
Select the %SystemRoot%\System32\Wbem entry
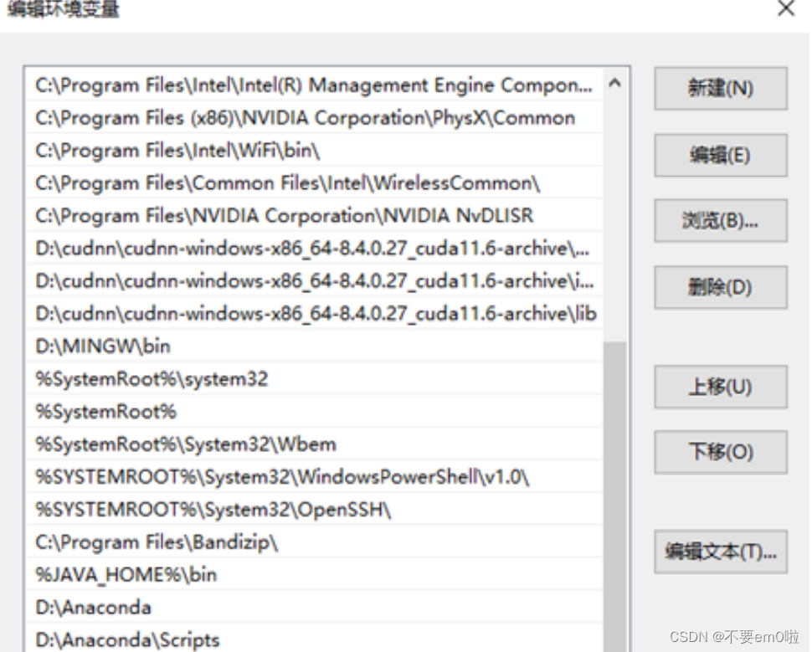tap(315, 444)
